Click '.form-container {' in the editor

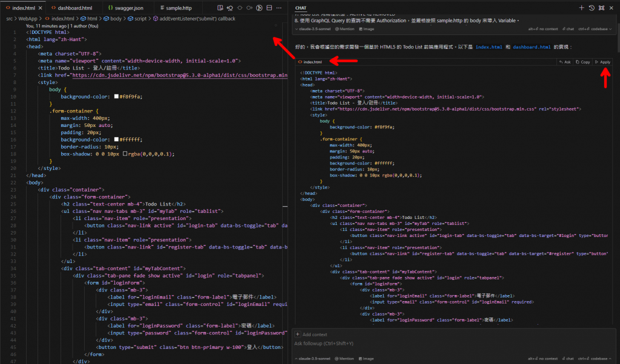click(x=74, y=111)
